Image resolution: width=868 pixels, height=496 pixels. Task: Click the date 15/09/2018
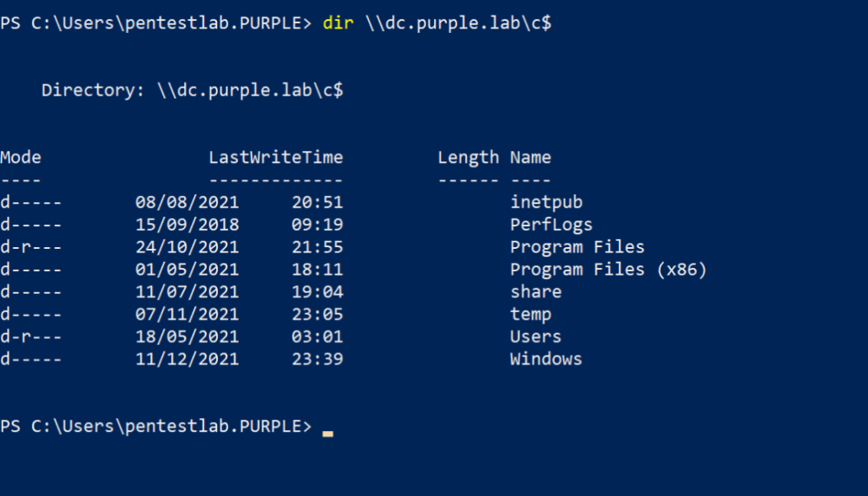coord(187,225)
